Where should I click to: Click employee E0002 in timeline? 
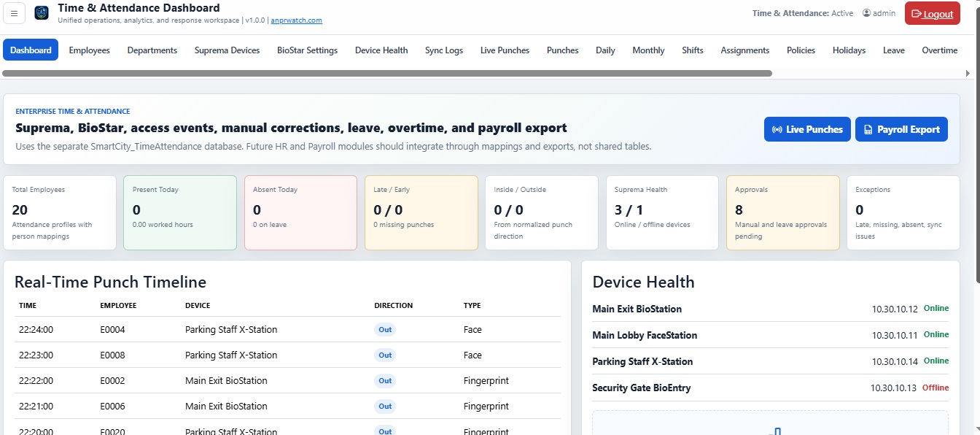coord(112,381)
